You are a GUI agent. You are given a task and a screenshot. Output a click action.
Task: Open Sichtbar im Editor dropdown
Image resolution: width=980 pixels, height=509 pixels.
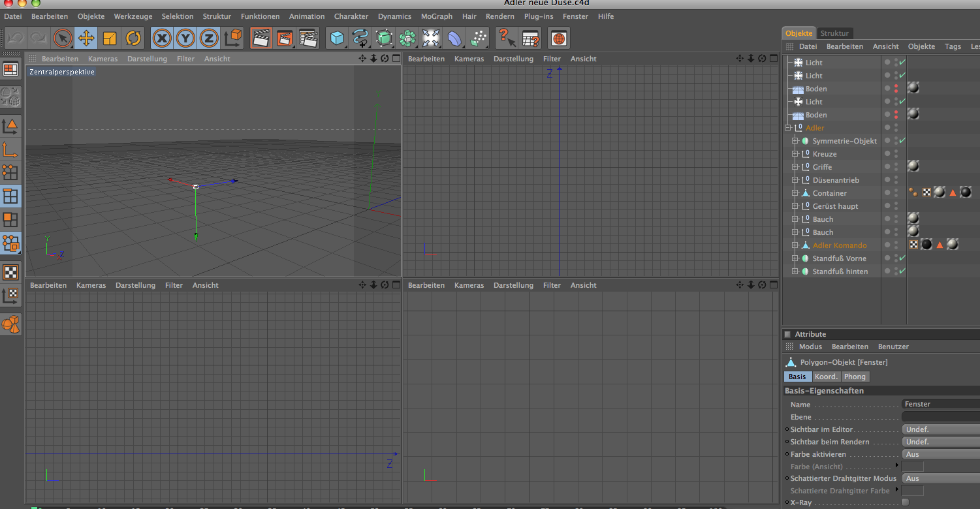click(x=940, y=429)
